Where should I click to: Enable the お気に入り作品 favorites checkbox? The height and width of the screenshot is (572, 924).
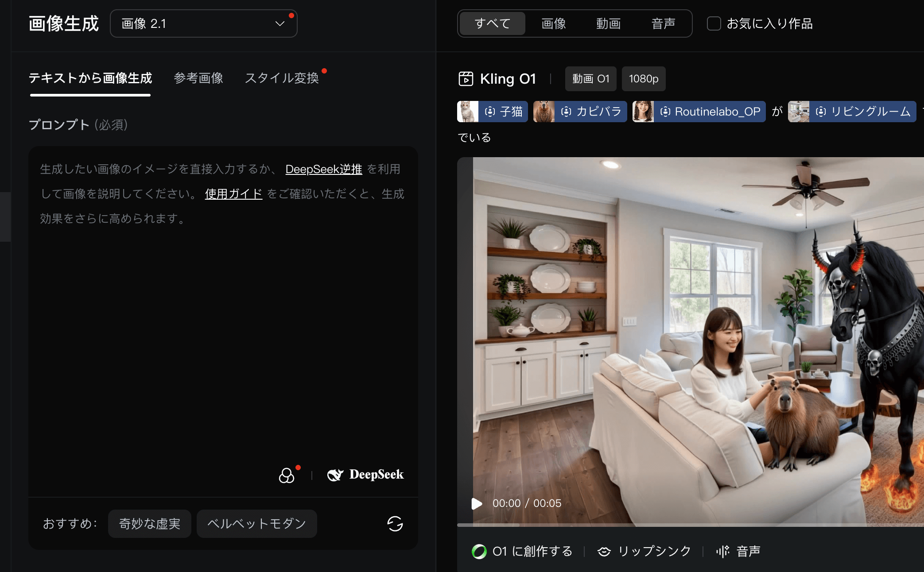714,23
